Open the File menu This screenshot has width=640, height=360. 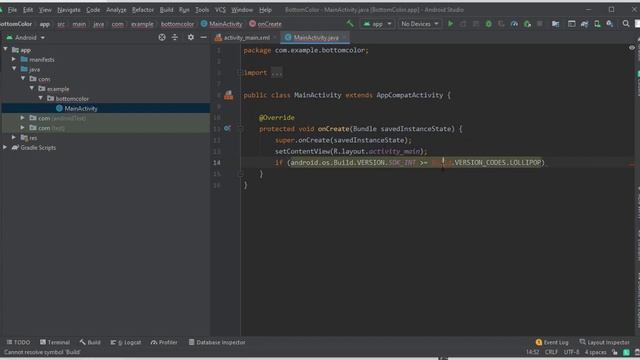click(12, 9)
